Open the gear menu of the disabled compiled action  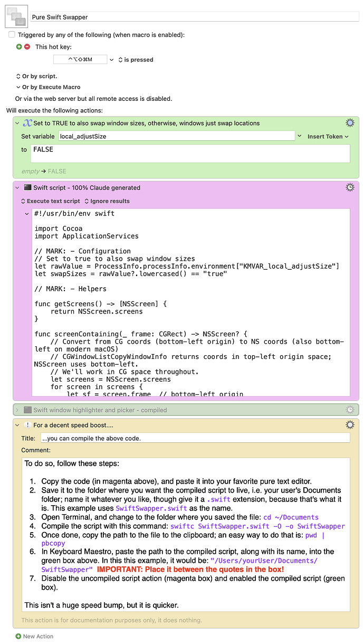coord(350,410)
